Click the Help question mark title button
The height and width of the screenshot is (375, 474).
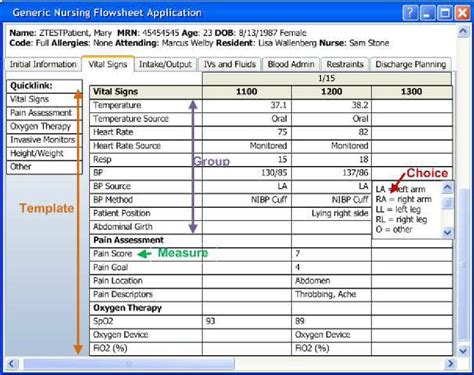[410, 13]
